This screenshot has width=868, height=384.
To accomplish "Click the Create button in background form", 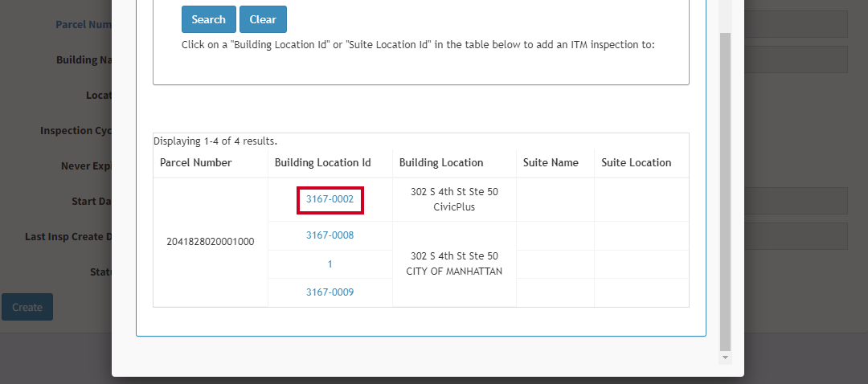I will [x=27, y=307].
